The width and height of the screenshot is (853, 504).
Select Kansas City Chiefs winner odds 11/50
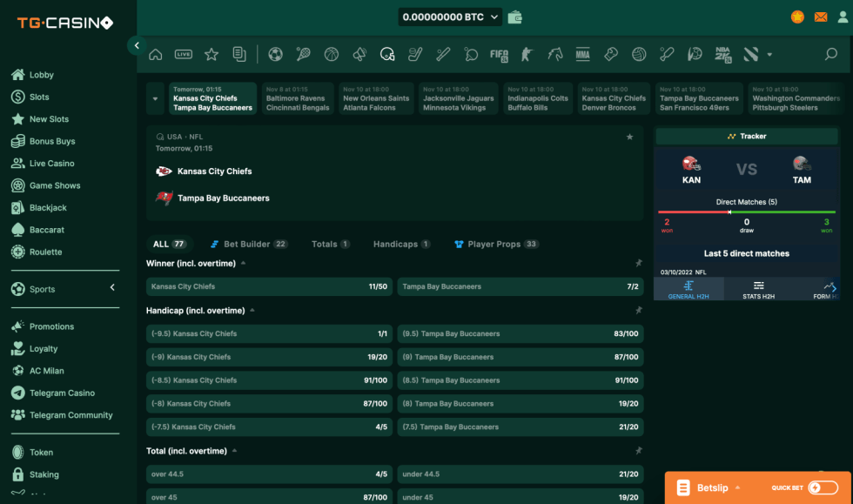coord(268,286)
